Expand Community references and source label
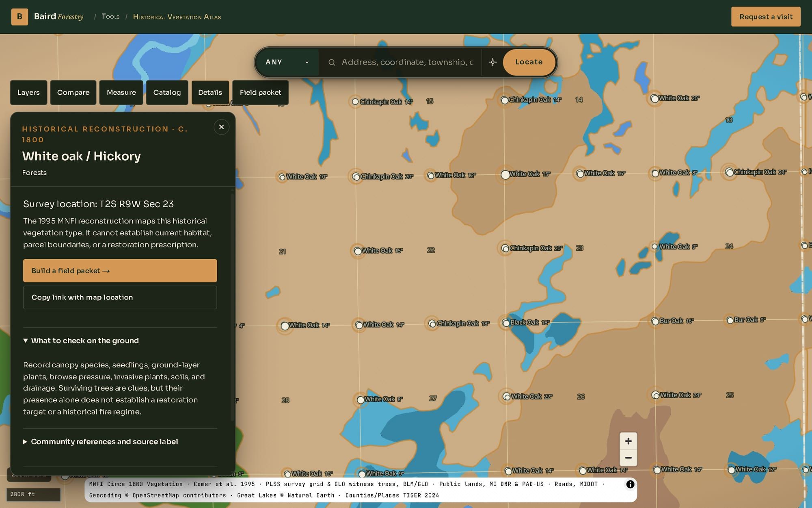The image size is (812, 508). point(100,442)
